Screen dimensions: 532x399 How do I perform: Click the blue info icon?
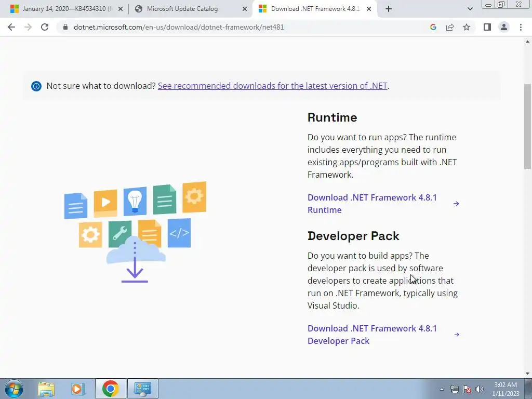tap(36, 86)
